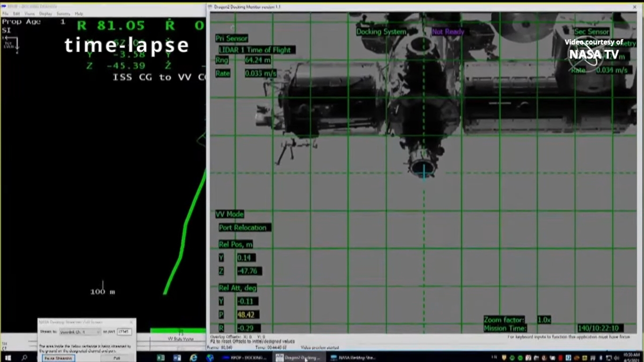Click secondary rate value 0.034 m/s

pyautogui.click(x=611, y=70)
